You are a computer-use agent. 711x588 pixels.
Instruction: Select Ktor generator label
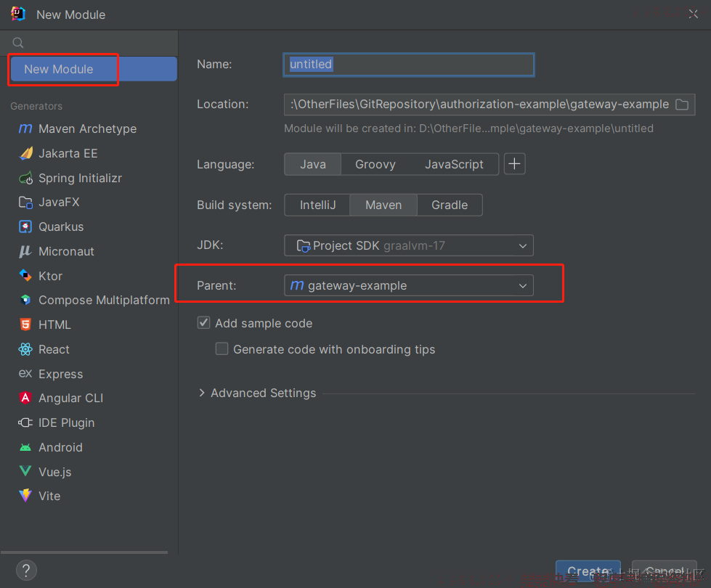click(x=50, y=276)
